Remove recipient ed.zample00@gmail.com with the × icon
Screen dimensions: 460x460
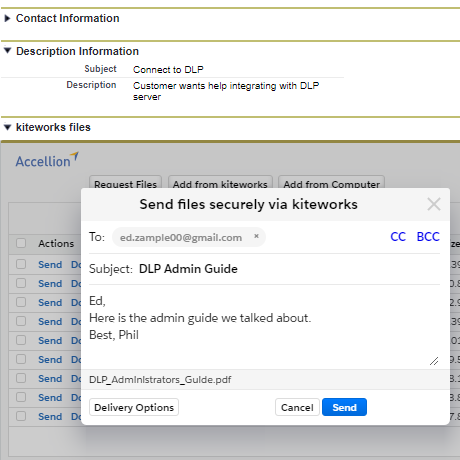pyautogui.click(x=256, y=236)
